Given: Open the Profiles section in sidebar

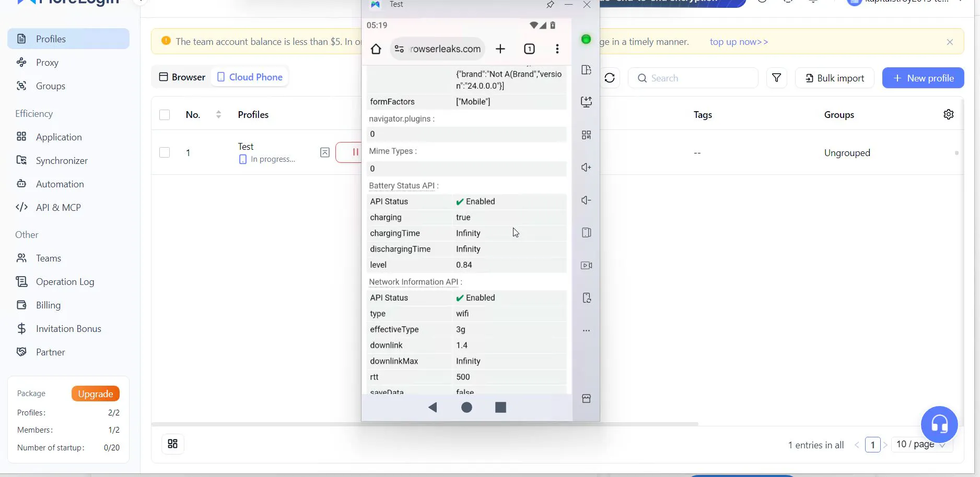Looking at the screenshot, I should point(68,39).
